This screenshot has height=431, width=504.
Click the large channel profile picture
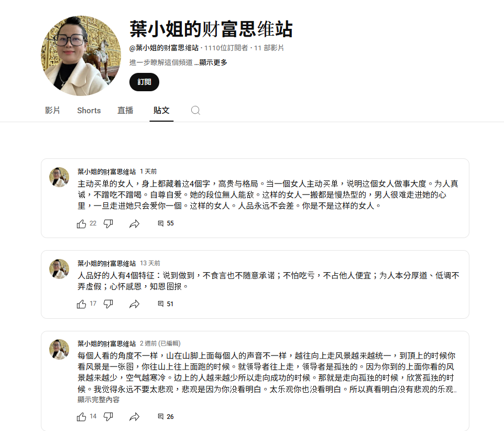pos(81,56)
